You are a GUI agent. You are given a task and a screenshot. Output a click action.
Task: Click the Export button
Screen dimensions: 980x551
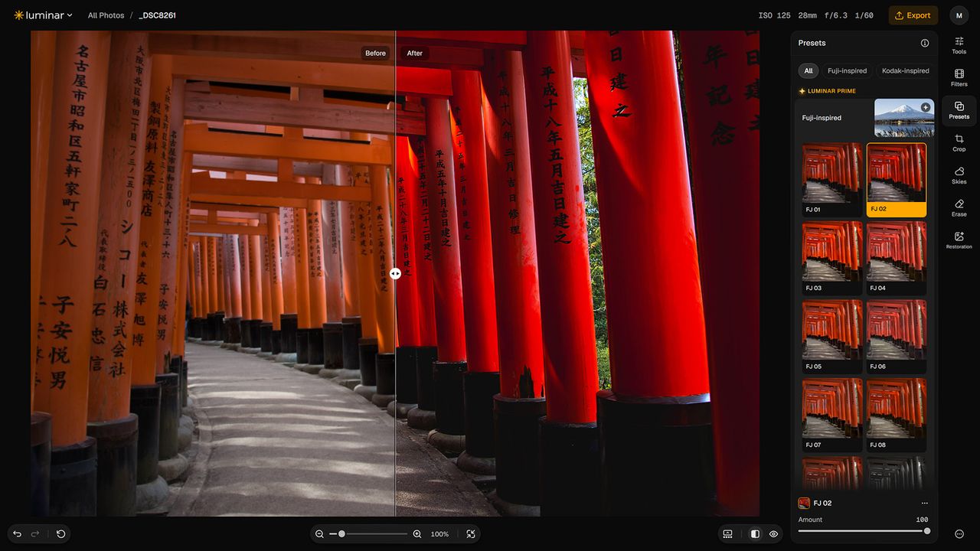click(x=913, y=15)
